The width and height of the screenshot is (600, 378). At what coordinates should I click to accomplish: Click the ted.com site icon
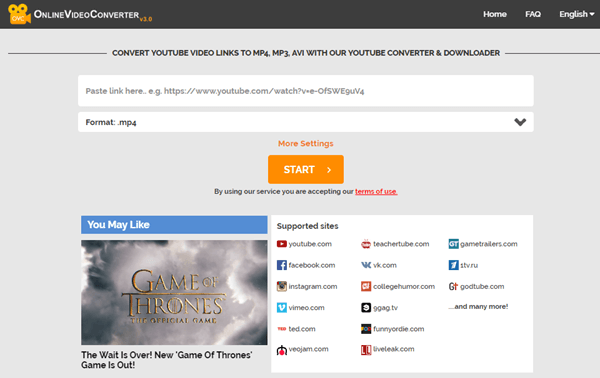click(282, 329)
